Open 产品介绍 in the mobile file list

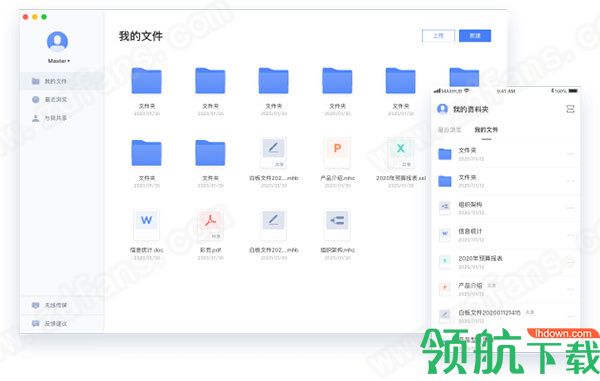click(x=505, y=289)
